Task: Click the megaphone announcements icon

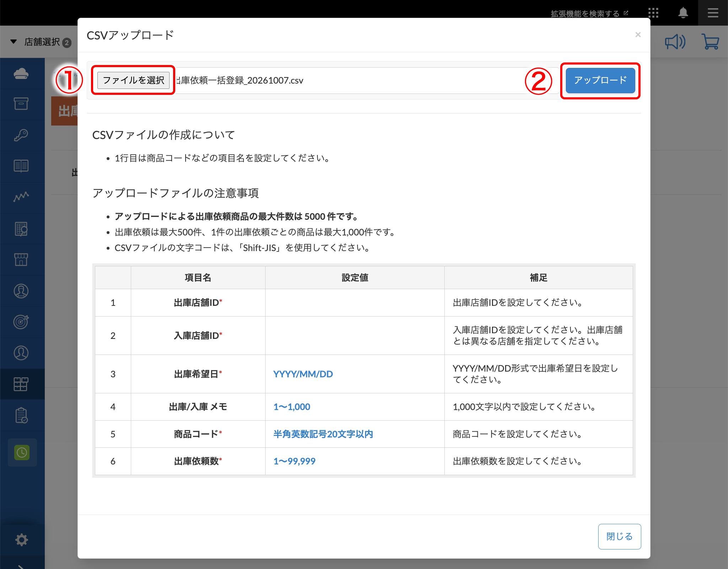Action: (675, 42)
